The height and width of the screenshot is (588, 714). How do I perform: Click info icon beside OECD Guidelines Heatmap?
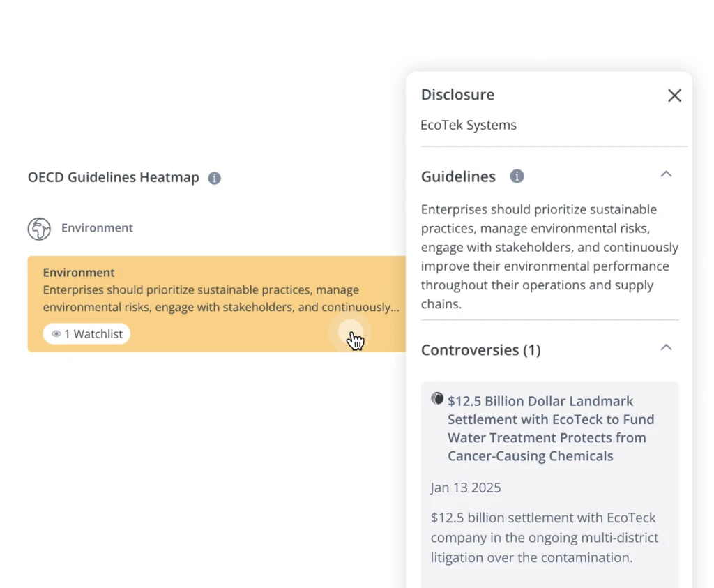(x=215, y=178)
